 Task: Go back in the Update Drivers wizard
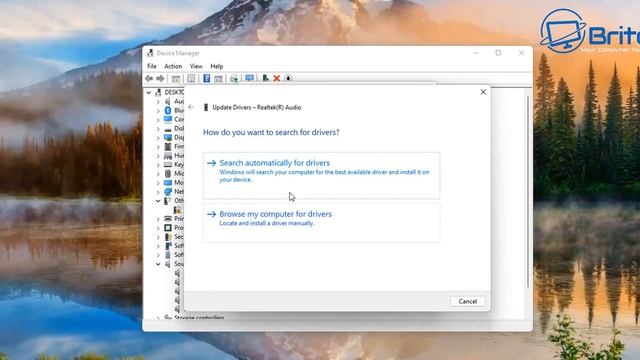191,107
